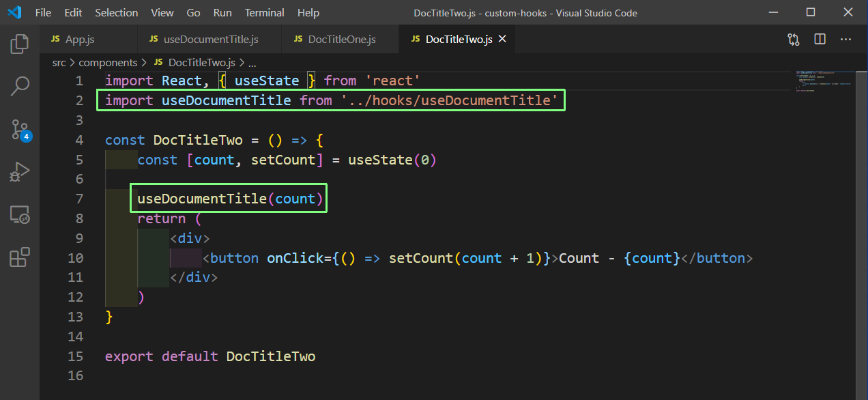The height and width of the screenshot is (400, 868).
Task: Click the closing '</button>' tag
Action: [x=717, y=258]
